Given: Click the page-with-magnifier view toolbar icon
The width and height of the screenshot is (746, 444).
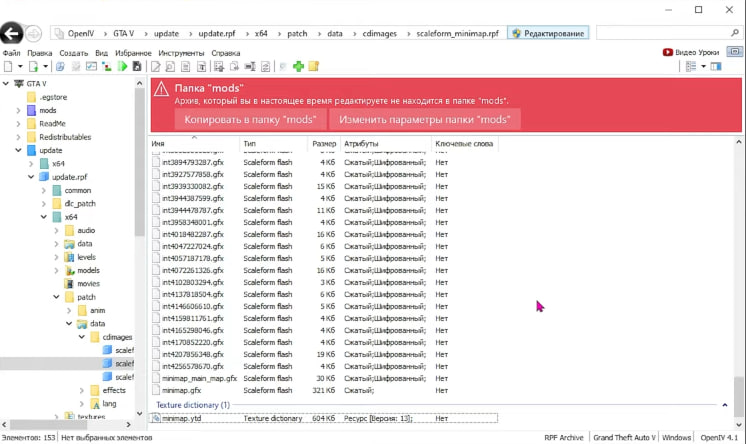Looking at the screenshot, I should pyautogui.click(x=170, y=67).
